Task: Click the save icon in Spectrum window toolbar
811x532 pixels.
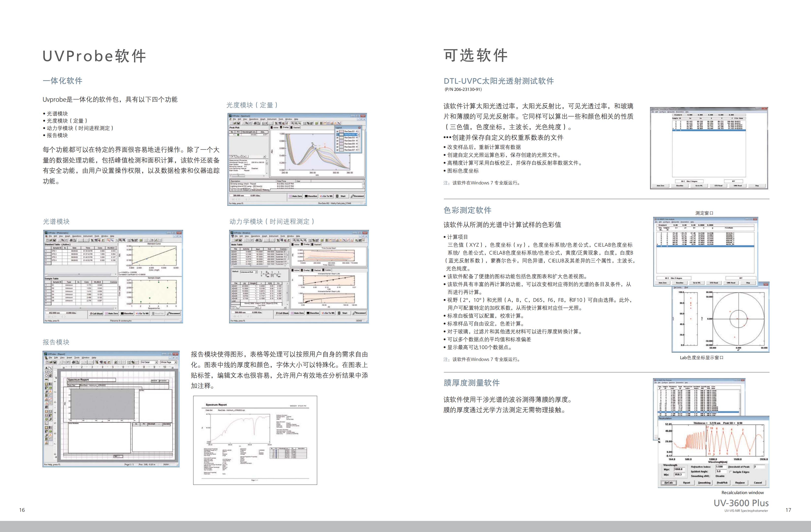Action: (x=239, y=123)
